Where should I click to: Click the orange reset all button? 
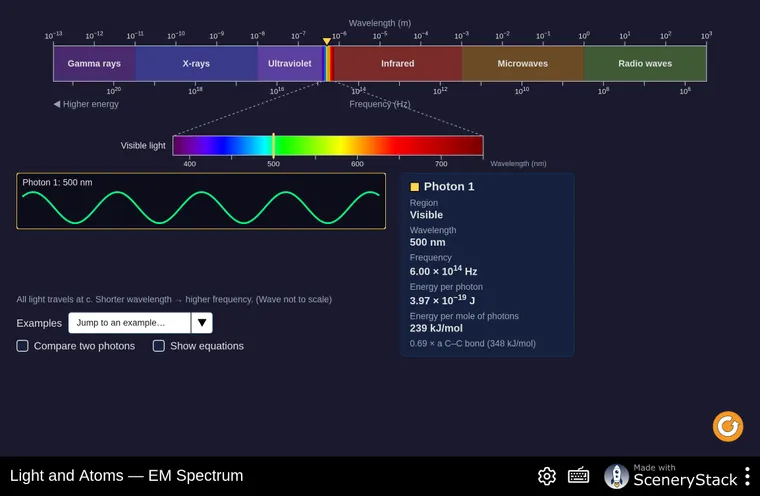coord(728,427)
